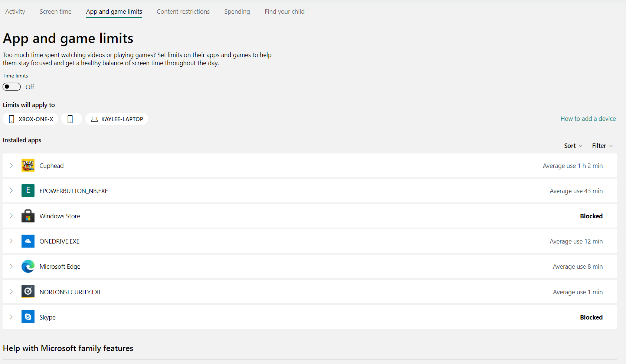Click the NORTONSECURITY.EXE checkmark icon
The width and height of the screenshot is (626, 364).
click(x=28, y=292)
